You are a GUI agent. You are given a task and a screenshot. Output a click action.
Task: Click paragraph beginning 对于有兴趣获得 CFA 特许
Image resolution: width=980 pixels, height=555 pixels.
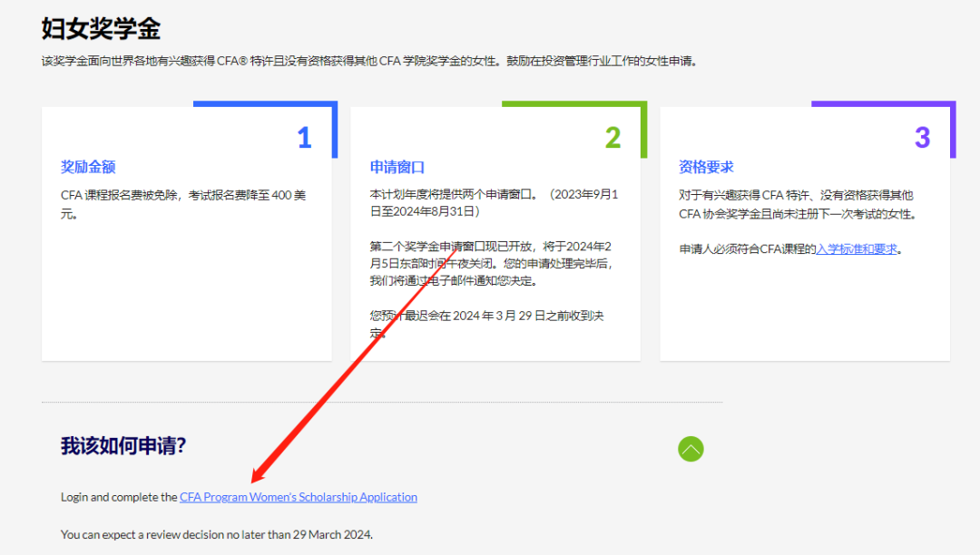[x=799, y=204]
